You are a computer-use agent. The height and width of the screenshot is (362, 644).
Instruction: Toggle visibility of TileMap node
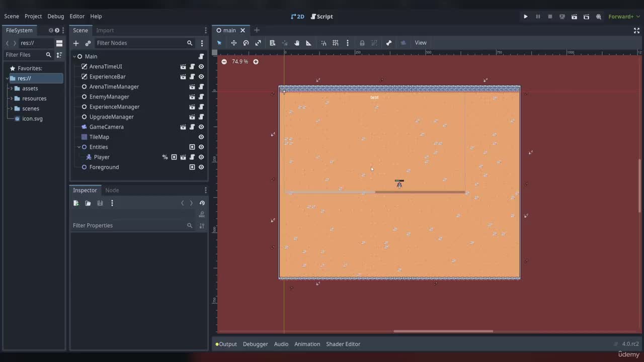coord(201,137)
